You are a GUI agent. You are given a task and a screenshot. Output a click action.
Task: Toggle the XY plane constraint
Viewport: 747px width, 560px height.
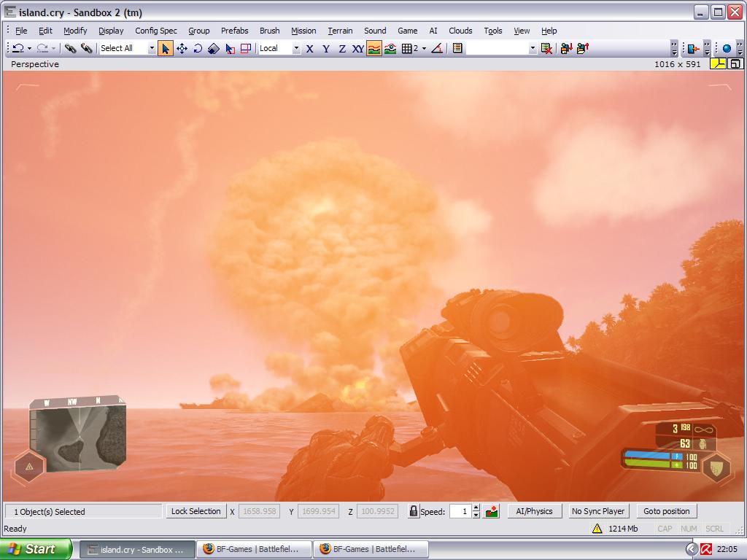[357, 48]
